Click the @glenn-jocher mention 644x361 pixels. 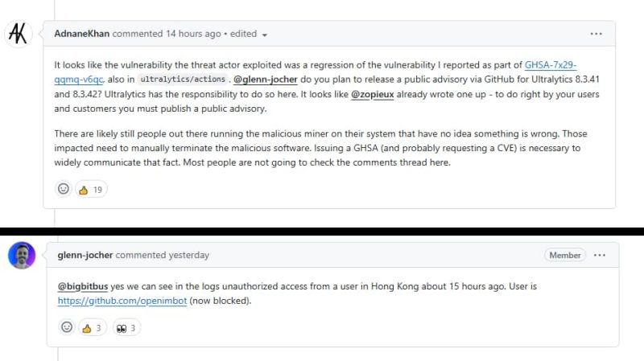tap(266, 80)
